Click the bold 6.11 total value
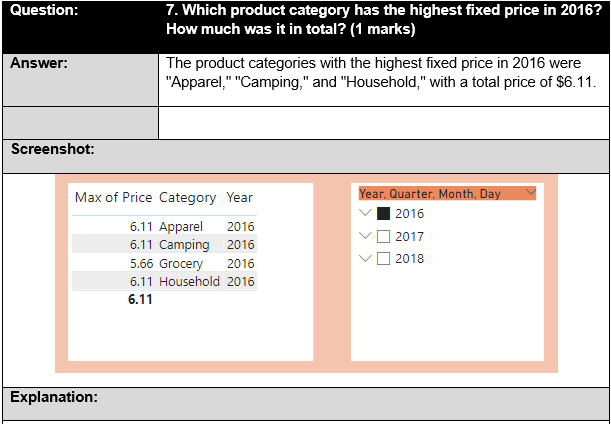The width and height of the screenshot is (611, 424). [140, 300]
